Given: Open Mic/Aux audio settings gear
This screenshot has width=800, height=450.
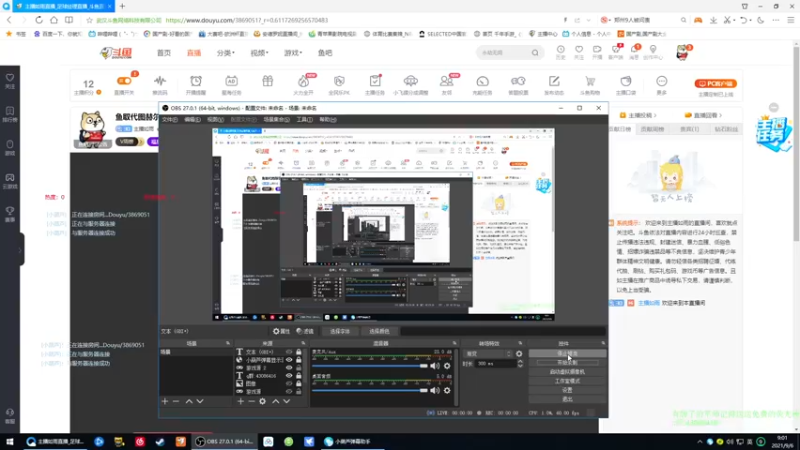Looking at the screenshot, I should click(447, 366).
